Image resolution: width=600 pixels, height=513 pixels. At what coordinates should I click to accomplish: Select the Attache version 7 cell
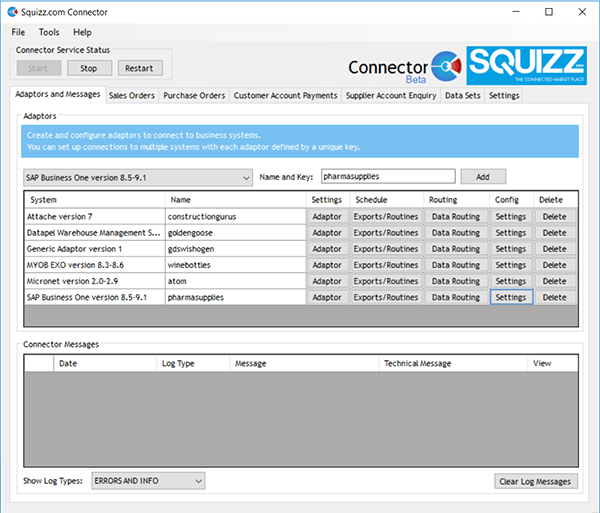pyautogui.click(x=95, y=217)
